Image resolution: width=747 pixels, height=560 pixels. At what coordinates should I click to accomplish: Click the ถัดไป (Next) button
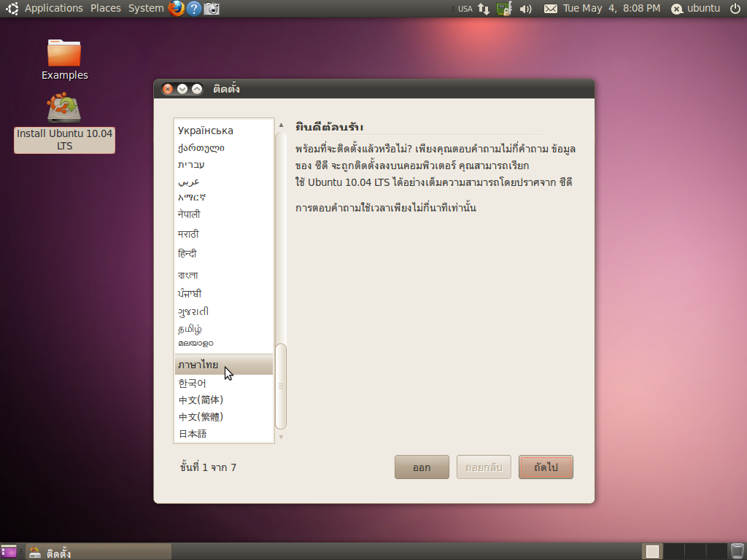546,467
